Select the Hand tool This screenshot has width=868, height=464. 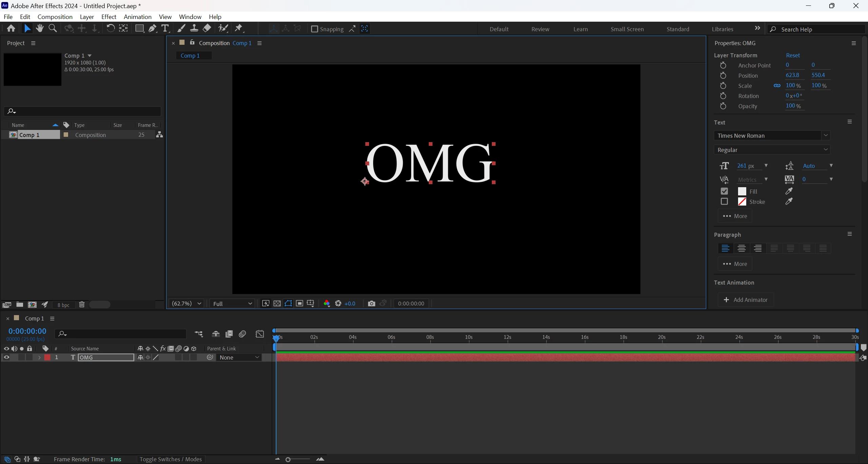40,28
